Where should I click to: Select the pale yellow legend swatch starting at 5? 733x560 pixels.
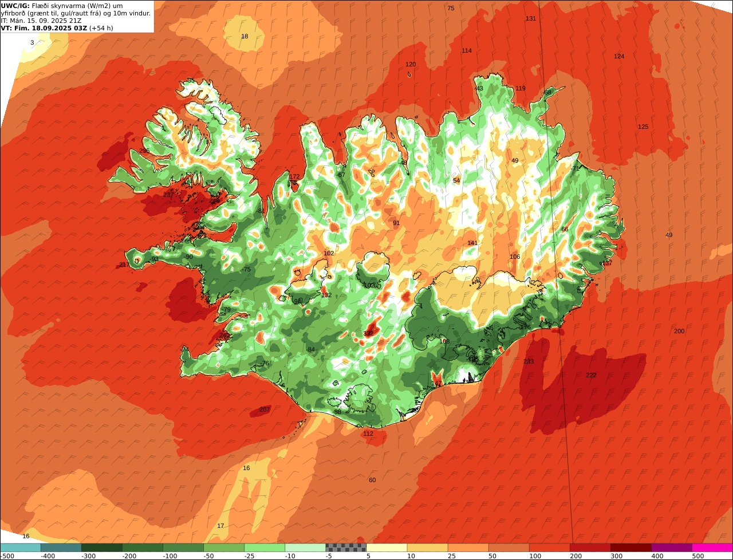pos(387,547)
